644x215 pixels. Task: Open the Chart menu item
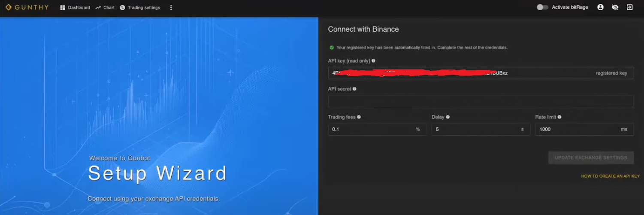click(x=105, y=7)
